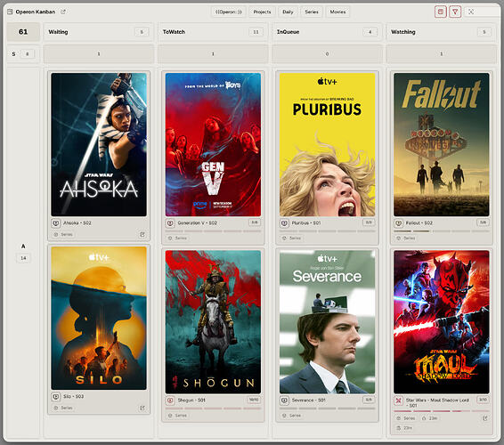This screenshot has width=504, height=445.
Task: Click the Series tag on Silo card
Action: coord(63,408)
